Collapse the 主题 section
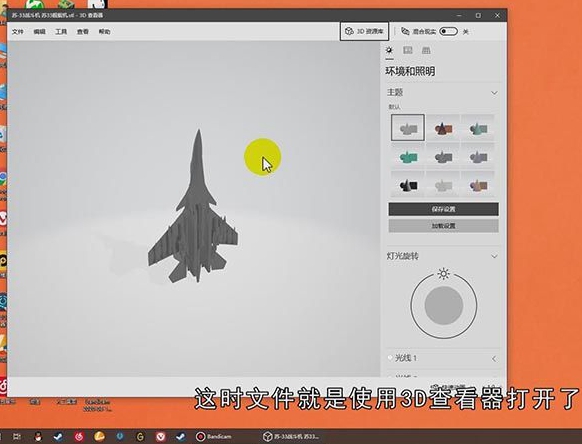This screenshot has height=444, width=582. 494,92
